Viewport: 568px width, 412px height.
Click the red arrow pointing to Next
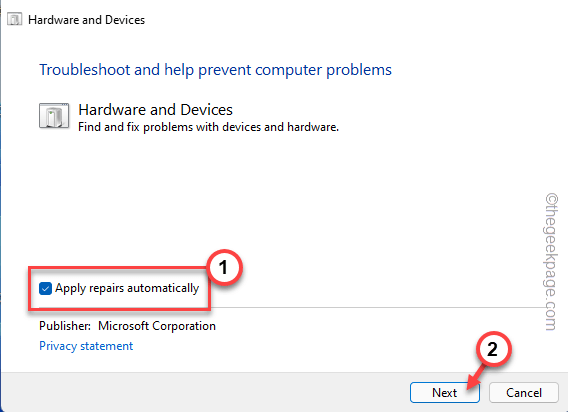click(x=475, y=377)
